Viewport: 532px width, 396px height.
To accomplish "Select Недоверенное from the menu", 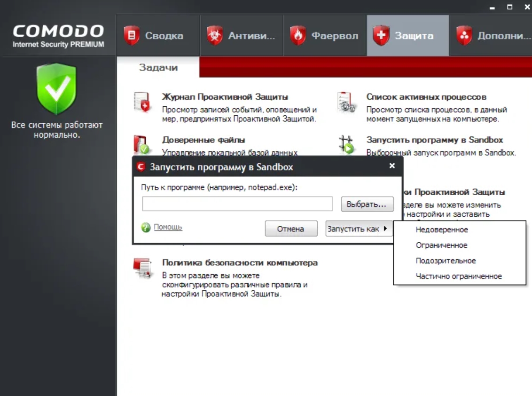I will [x=442, y=230].
